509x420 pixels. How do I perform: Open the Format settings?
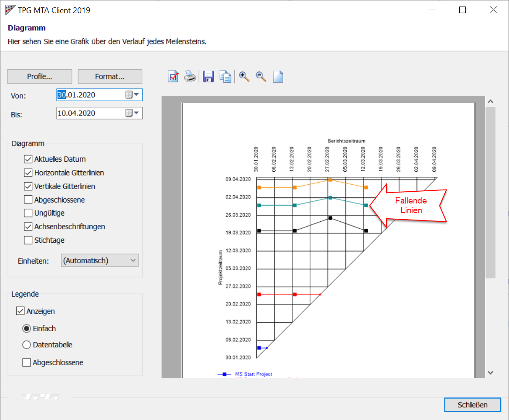click(109, 76)
